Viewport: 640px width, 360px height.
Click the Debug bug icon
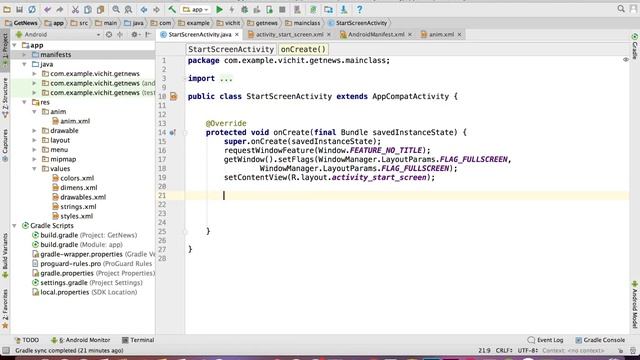click(x=244, y=9)
